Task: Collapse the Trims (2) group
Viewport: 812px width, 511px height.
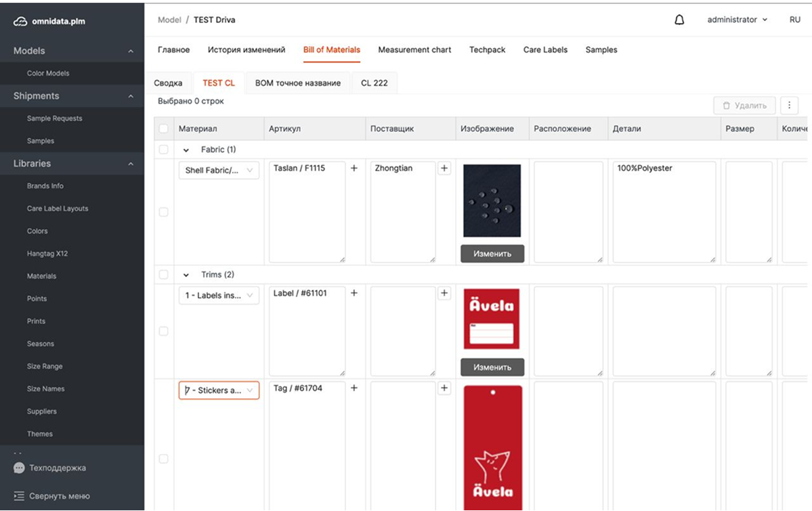Action: tap(186, 275)
